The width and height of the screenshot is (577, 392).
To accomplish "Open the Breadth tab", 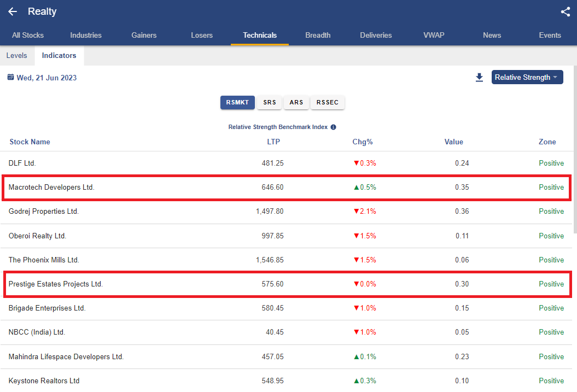I will tap(318, 36).
